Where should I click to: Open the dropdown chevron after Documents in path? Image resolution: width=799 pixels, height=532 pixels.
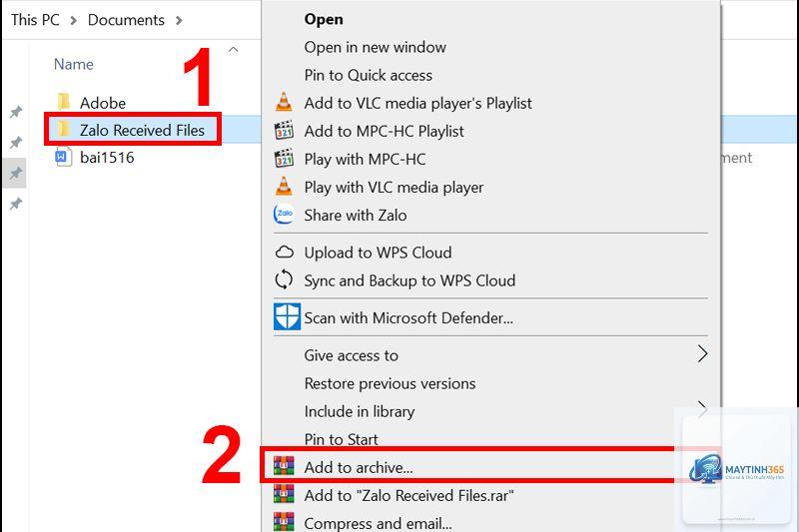[179, 20]
